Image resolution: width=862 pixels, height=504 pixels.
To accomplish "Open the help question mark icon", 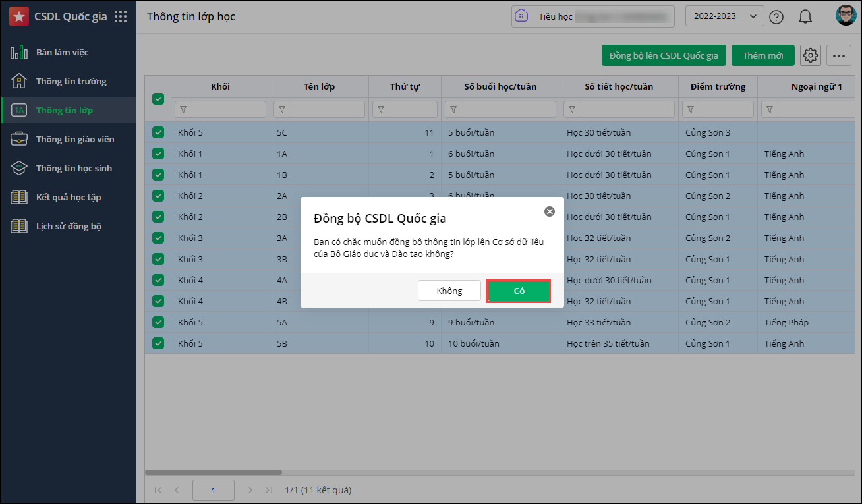I will [x=776, y=17].
